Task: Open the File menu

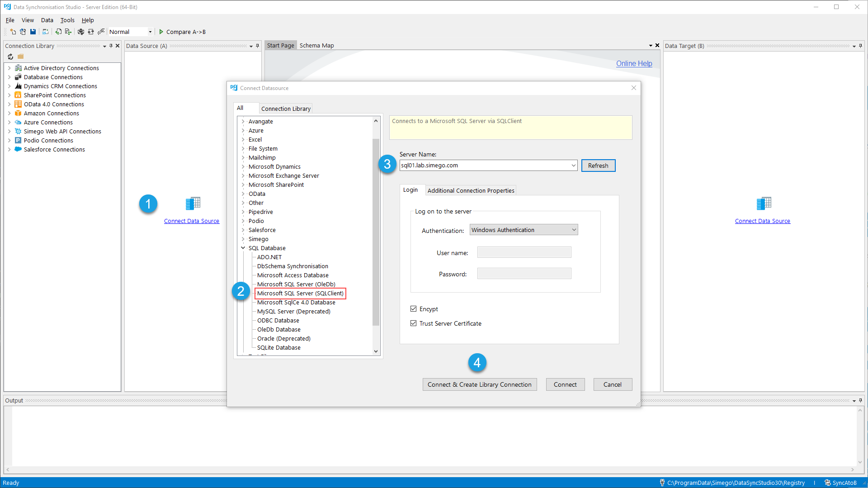Action: pyautogui.click(x=10, y=20)
